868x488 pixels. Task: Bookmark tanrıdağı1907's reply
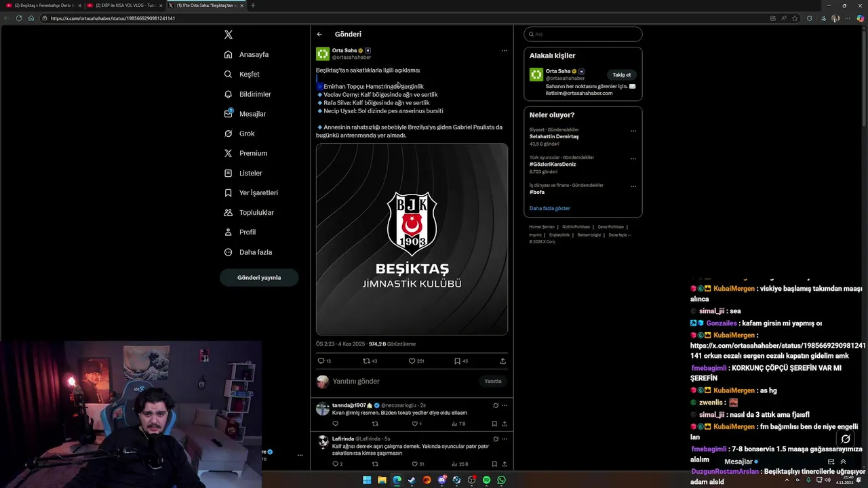click(x=494, y=424)
